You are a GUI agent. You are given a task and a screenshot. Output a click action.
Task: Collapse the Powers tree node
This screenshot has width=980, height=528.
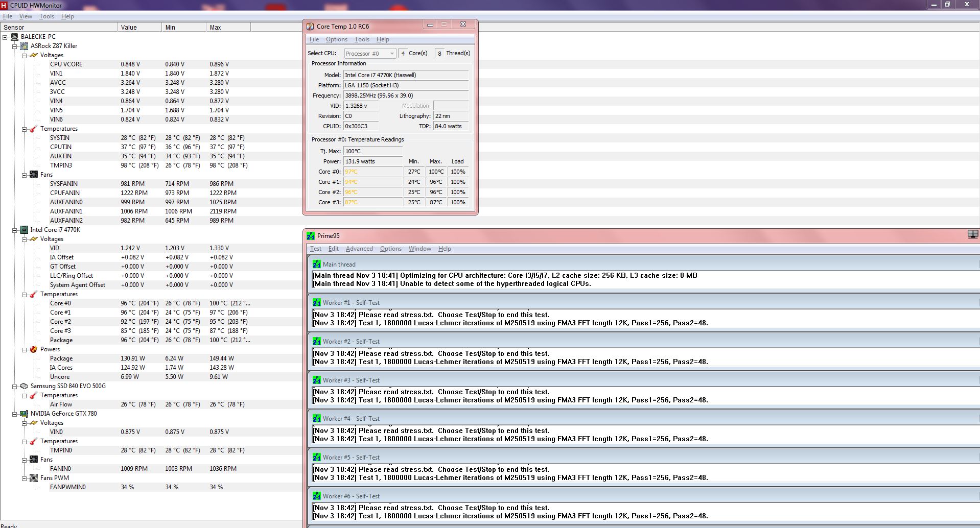point(24,349)
